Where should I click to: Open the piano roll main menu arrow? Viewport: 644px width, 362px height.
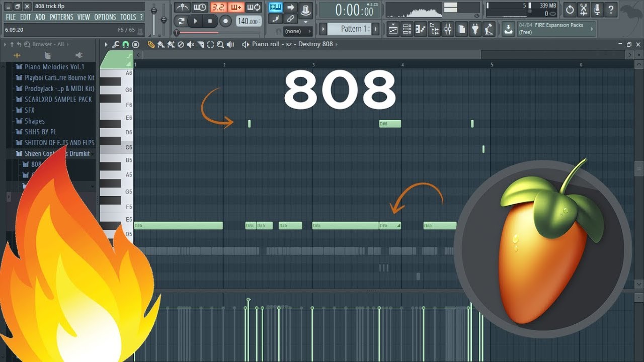(x=106, y=44)
